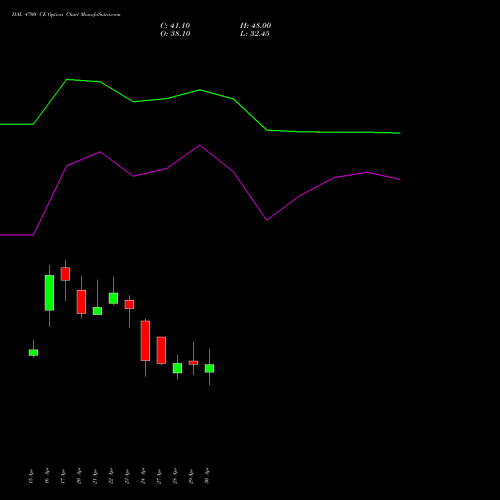500x500 pixels.
Task: Select the 27 Apr date label
Action: point(159,476)
